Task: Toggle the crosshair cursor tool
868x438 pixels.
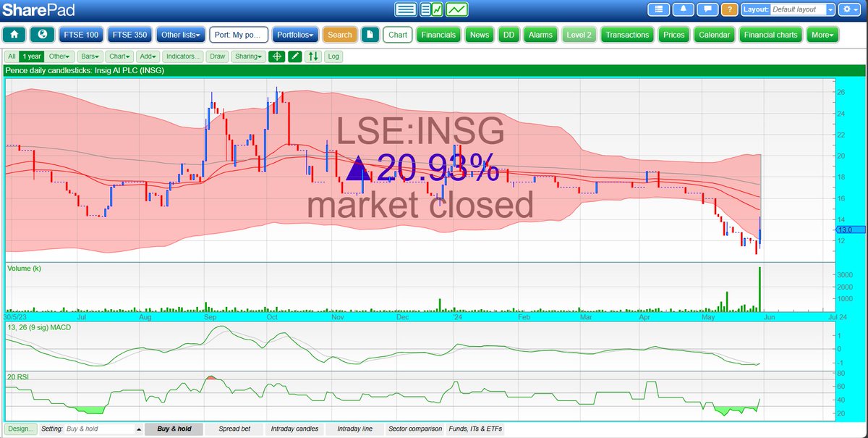Action: point(276,56)
